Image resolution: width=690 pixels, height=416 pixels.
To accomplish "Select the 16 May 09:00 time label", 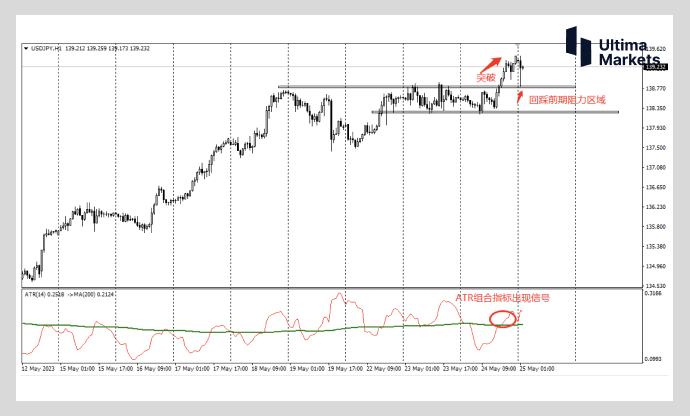I will point(154,369).
